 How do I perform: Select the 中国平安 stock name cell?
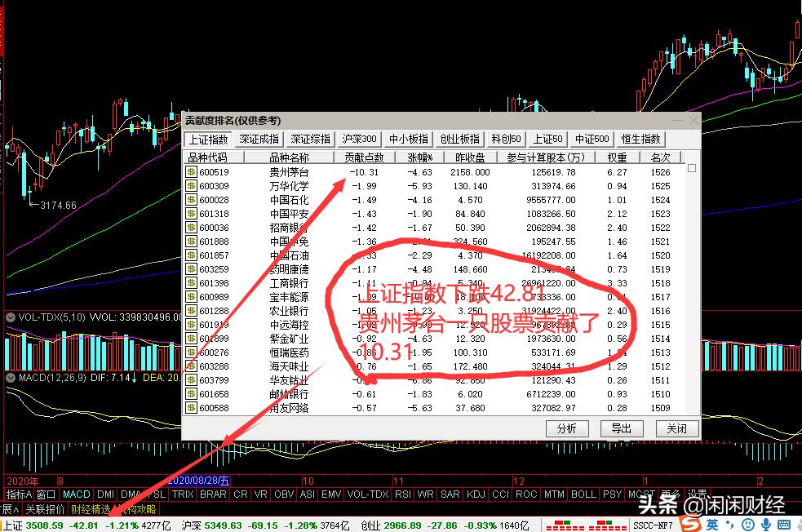click(289, 213)
